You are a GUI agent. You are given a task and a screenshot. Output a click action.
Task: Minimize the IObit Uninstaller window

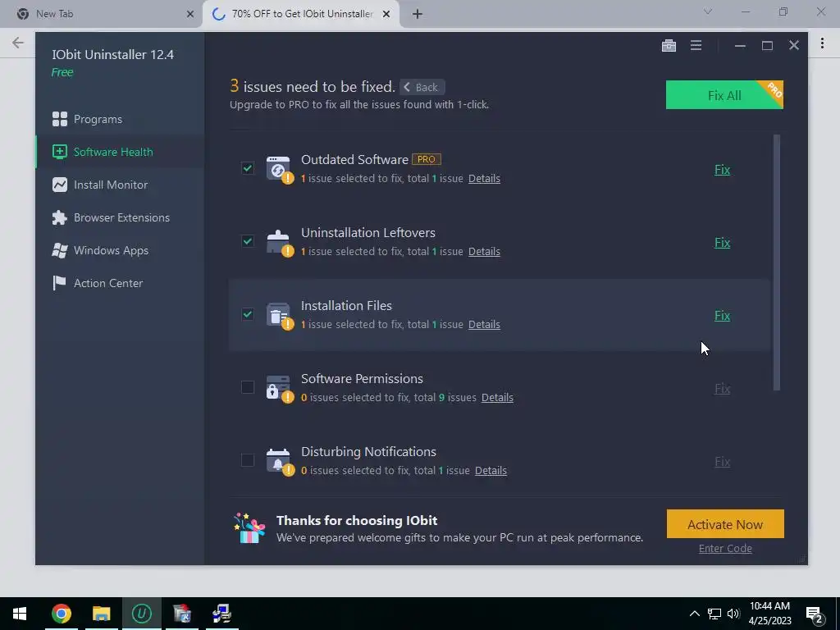coord(741,46)
